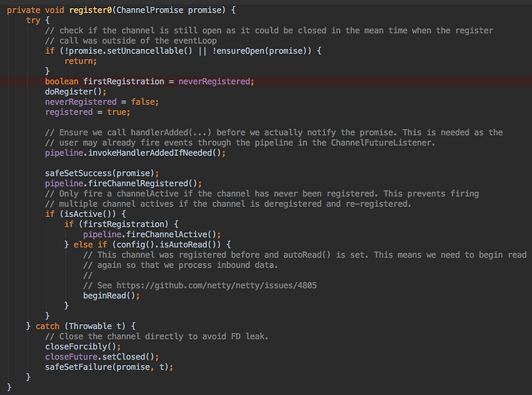Image resolution: width=532 pixels, height=395 pixels.
Task: Click the 'check if the channel is still open' comment
Action: (x=269, y=30)
